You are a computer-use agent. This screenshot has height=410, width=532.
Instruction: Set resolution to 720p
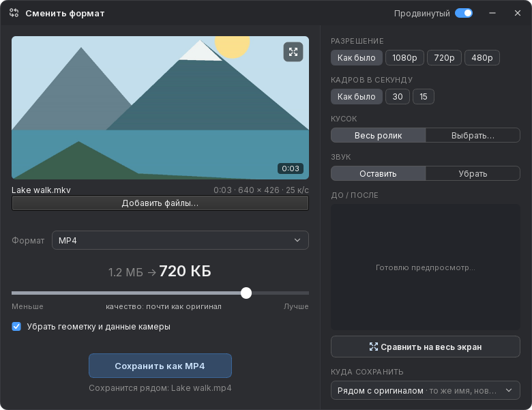coord(444,58)
